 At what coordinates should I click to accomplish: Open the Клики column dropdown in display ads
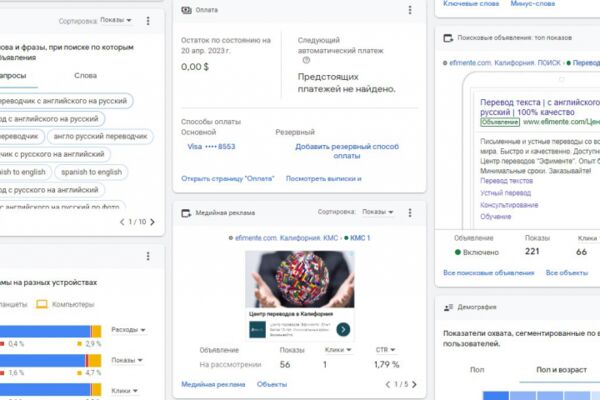click(x=338, y=350)
